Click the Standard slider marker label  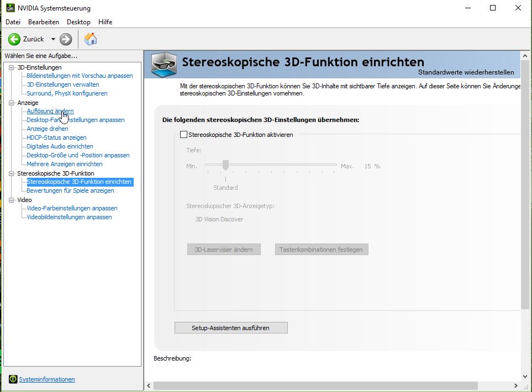[225, 188]
